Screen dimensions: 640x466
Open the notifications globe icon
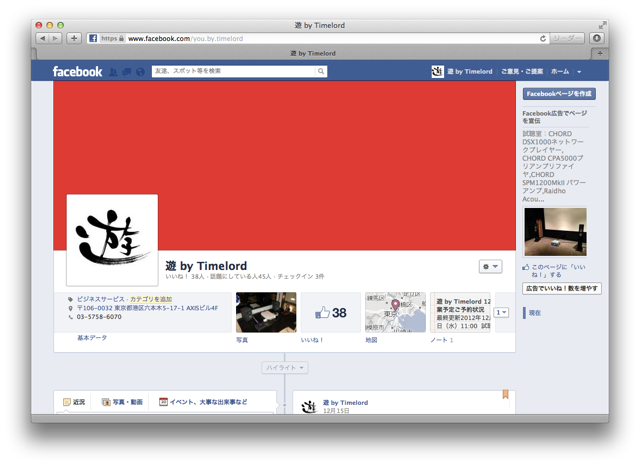140,72
